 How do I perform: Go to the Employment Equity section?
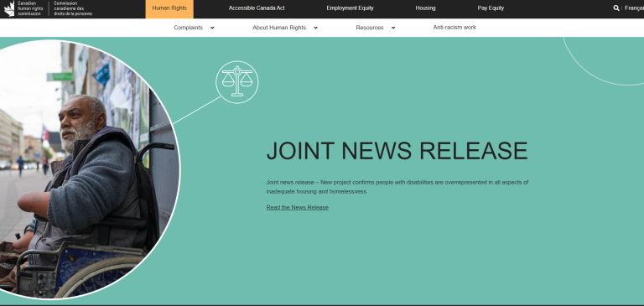350,8
